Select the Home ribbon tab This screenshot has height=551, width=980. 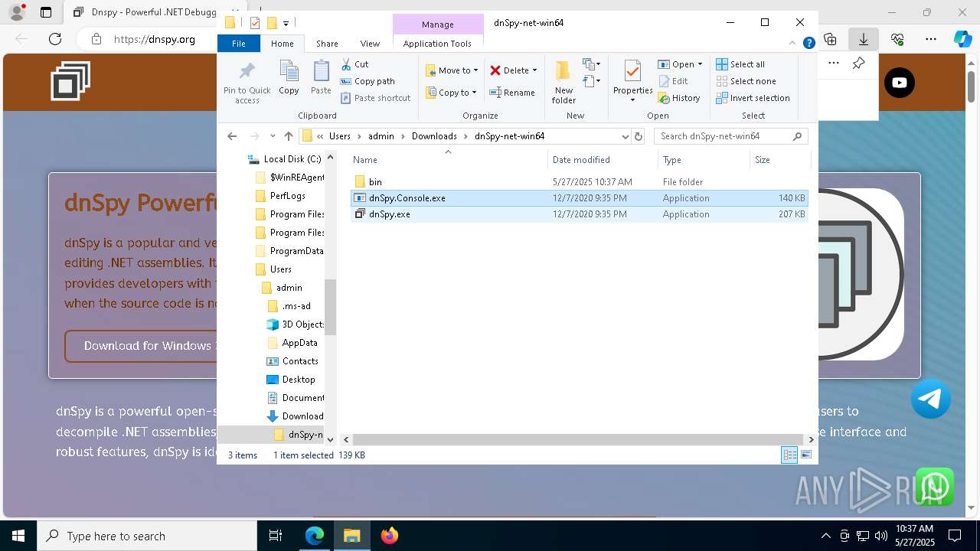(282, 44)
